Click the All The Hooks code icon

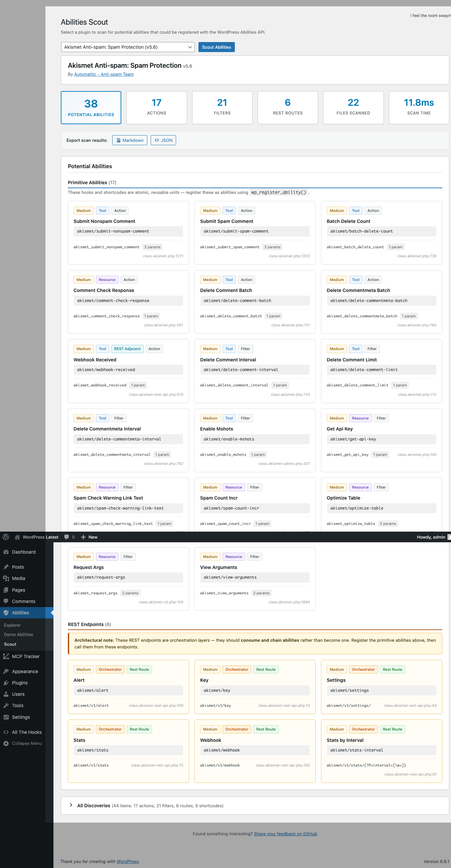pos(6,732)
